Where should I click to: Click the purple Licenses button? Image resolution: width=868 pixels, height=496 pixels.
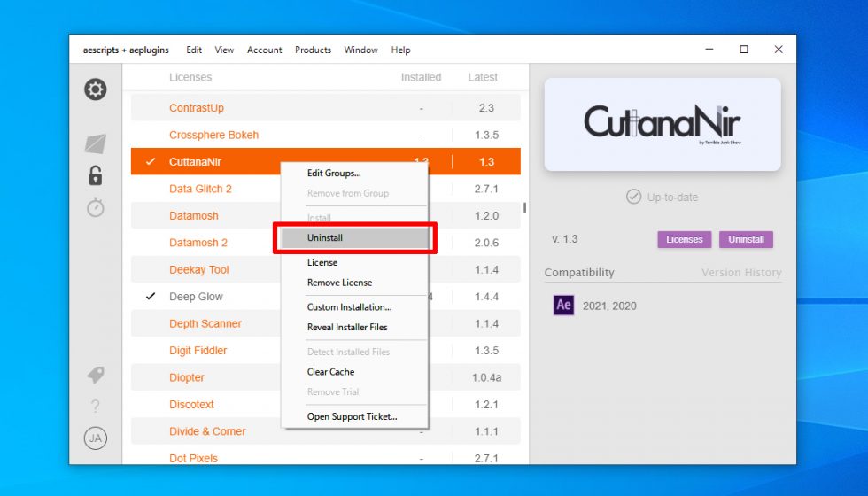(684, 239)
